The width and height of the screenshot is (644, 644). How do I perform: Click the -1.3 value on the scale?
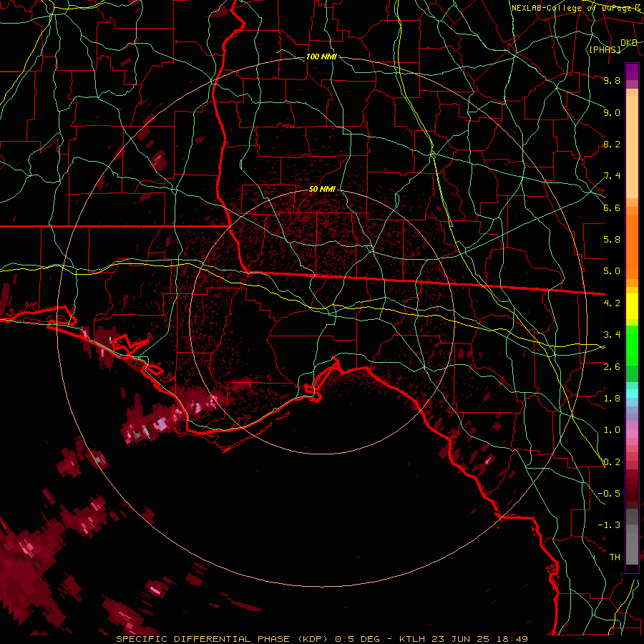(x=609, y=525)
